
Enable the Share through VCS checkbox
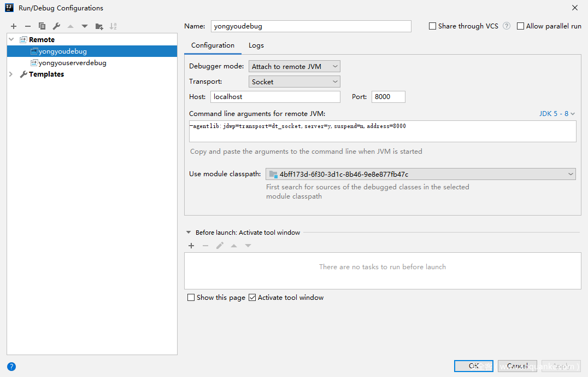pos(433,26)
